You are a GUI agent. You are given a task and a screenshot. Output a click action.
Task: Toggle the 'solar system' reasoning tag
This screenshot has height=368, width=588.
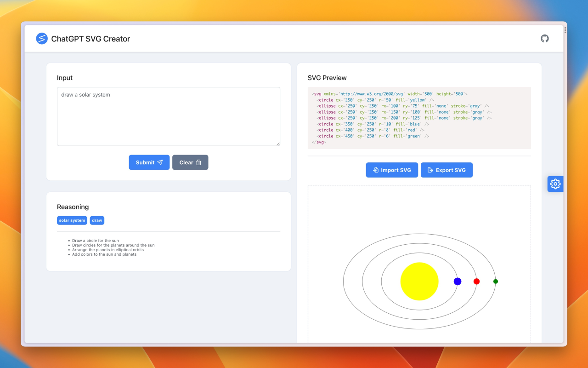tap(72, 220)
